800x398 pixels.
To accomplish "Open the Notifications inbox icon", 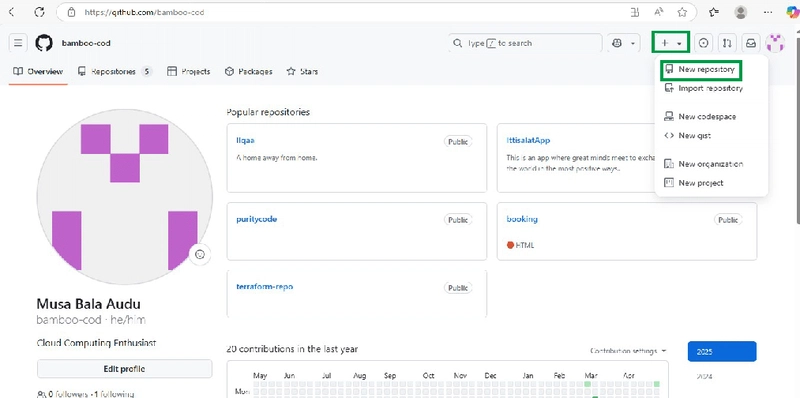I will coord(751,43).
